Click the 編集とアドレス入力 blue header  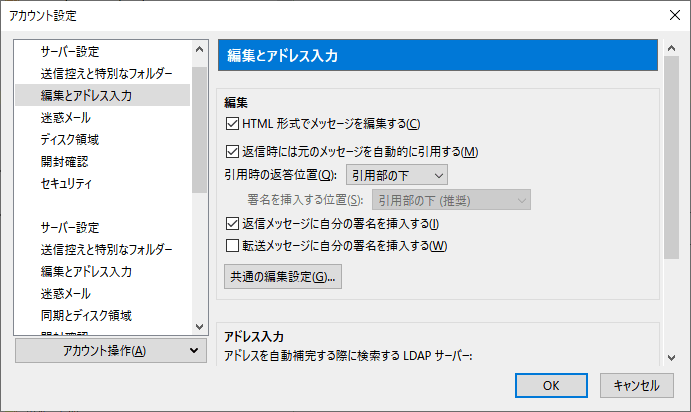coord(438,55)
